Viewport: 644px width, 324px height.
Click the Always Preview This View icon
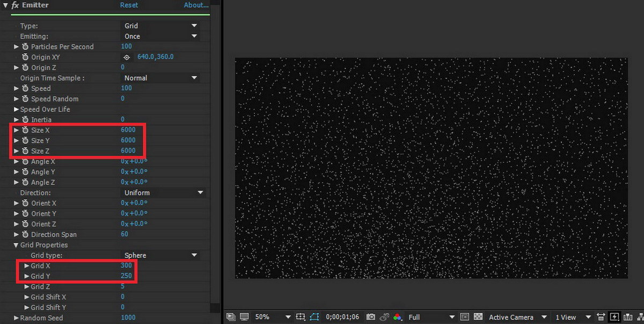tap(231, 318)
